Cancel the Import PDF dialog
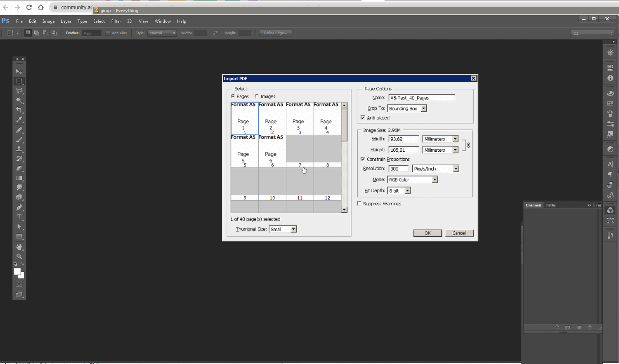The height and width of the screenshot is (364, 619). (x=459, y=233)
